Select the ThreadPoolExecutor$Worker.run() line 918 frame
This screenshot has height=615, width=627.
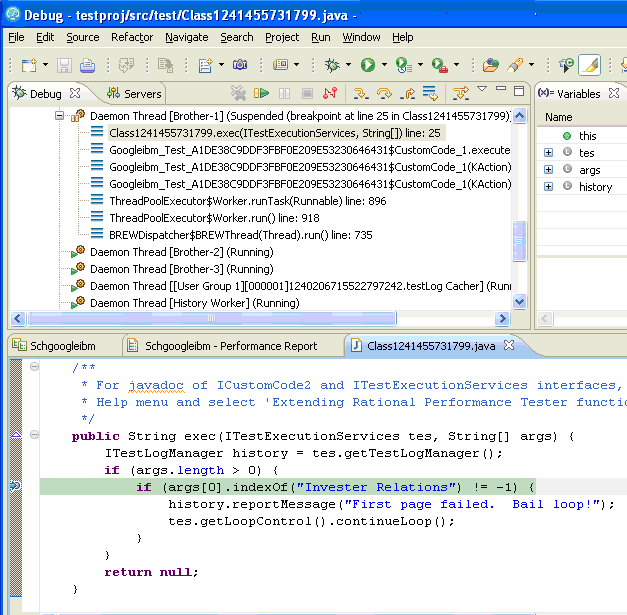(x=214, y=218)
